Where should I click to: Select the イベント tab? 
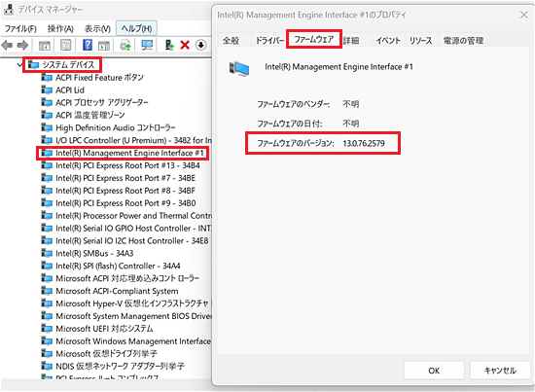[388, 41]
